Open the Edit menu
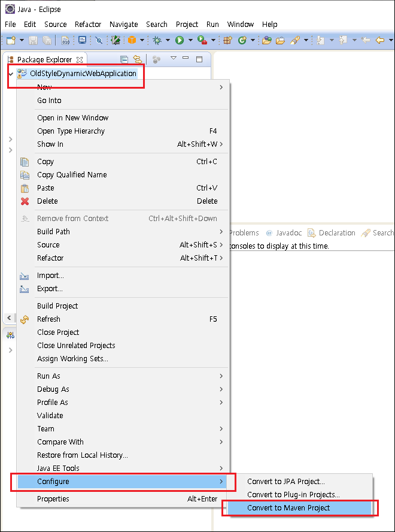 pos(30,24)
